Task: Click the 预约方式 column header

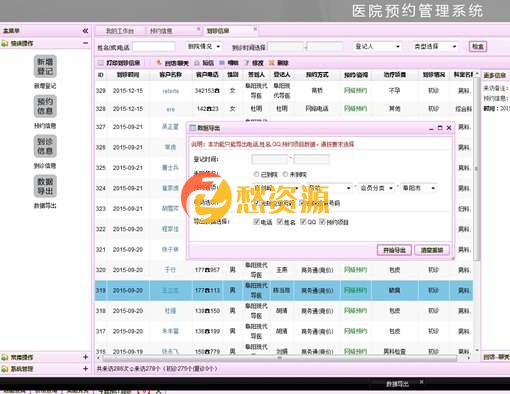Action: click(x=317, y=75)
